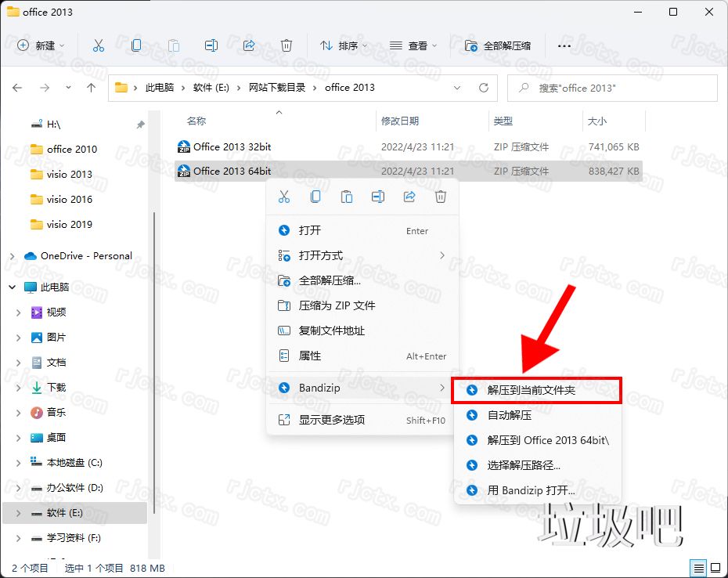Open the 查看 view dropdown

click(412, 45)
